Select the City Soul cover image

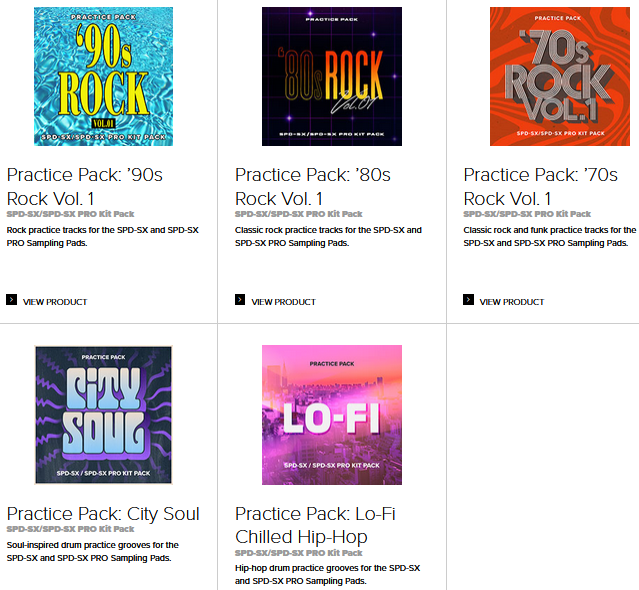coord(103,415)
